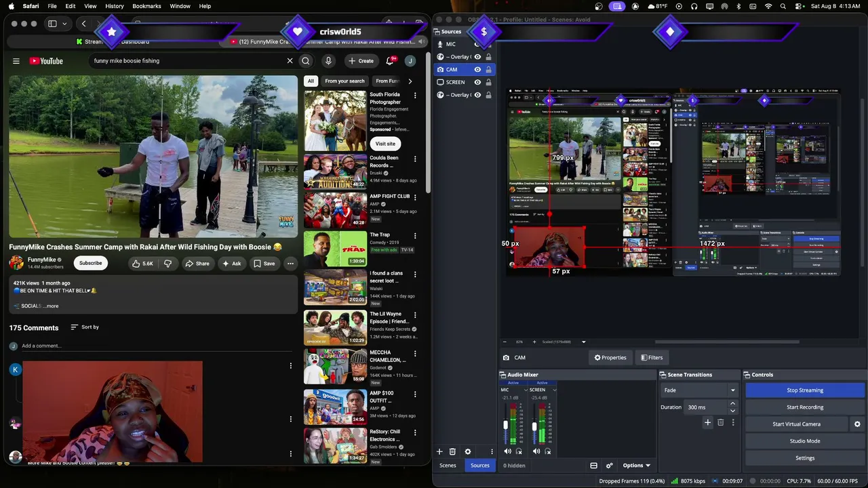Share the FunnyMike video
Screen dimensions: 868x488
click(x=197, y=263)
